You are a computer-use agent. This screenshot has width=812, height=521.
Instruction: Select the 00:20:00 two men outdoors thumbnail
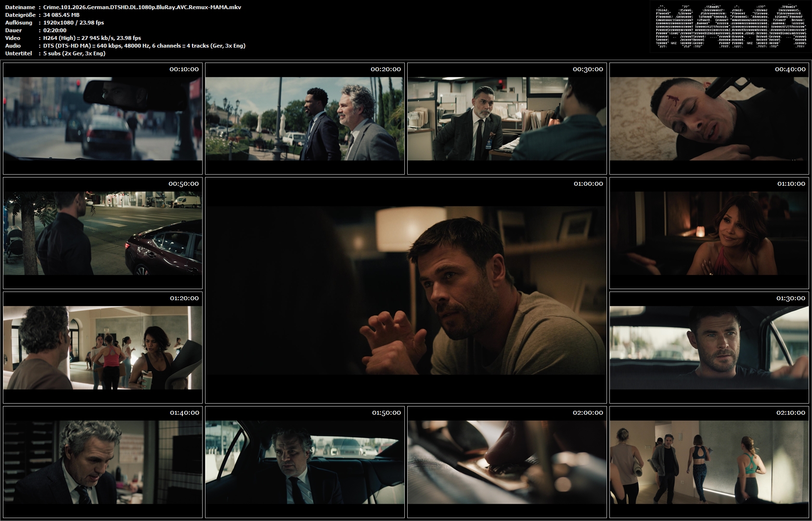click(x=305, y=118)
